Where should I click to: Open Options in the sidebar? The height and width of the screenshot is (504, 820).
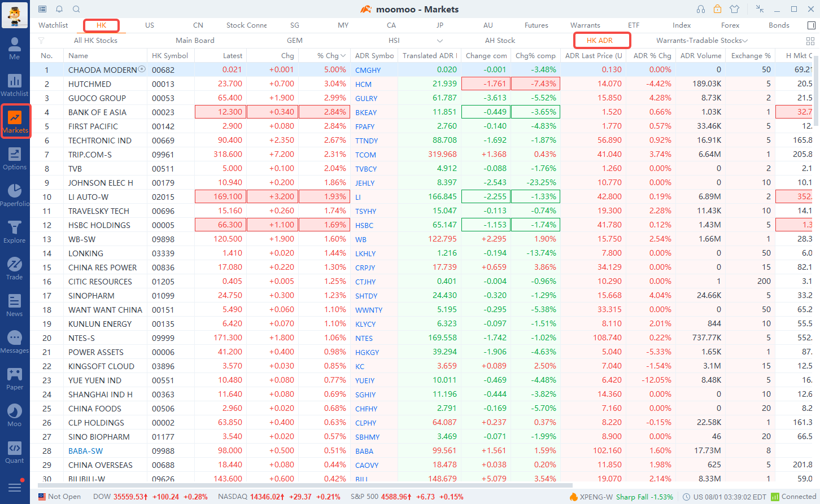15,159
